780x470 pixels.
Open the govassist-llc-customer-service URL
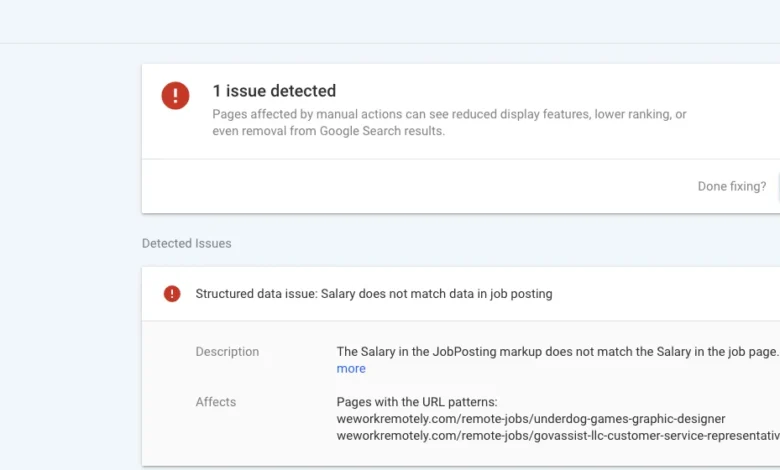click(x=557, y=436)
